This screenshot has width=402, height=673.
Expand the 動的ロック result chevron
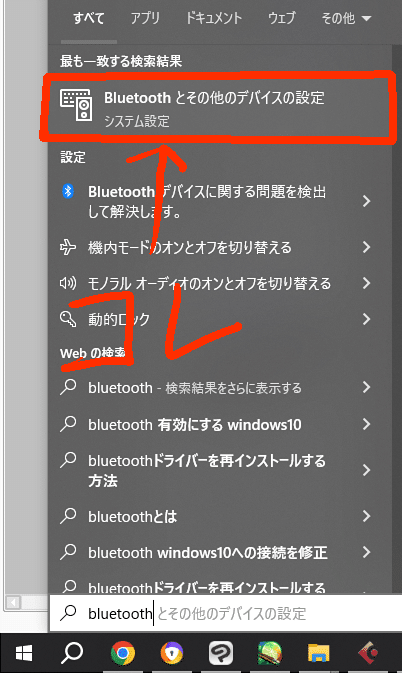pyautogui.click(x=366, y=319)
